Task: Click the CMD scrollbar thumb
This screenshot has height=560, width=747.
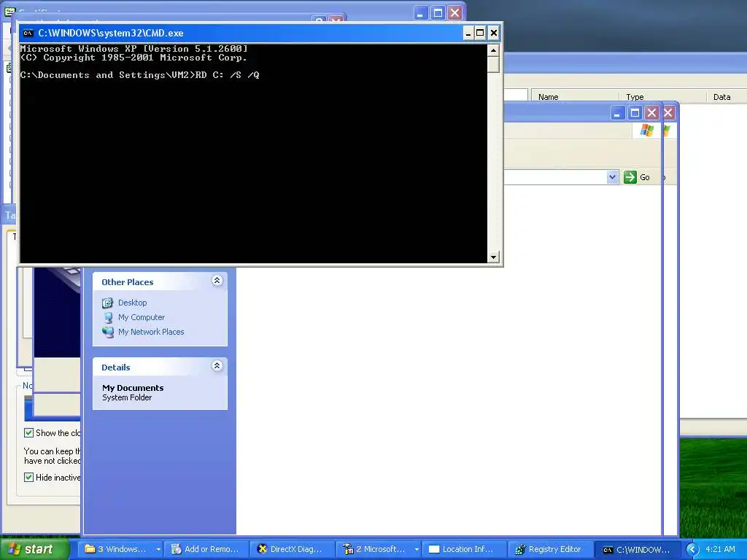Action: 493,64
